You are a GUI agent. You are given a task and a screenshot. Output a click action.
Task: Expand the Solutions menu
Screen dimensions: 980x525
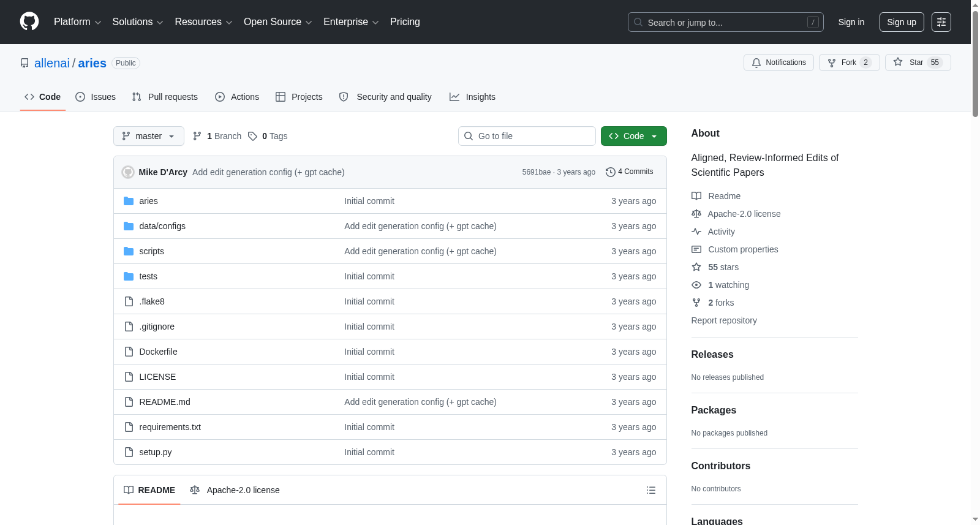point(138,22)
